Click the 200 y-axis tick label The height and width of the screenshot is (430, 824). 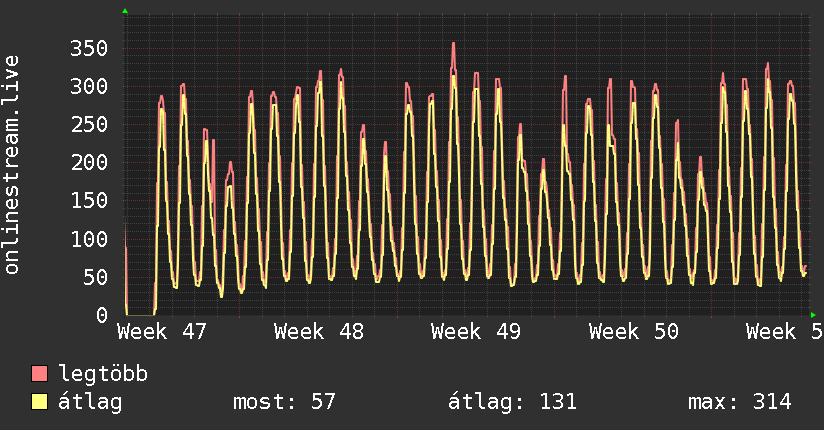click(x=89, y=162)
